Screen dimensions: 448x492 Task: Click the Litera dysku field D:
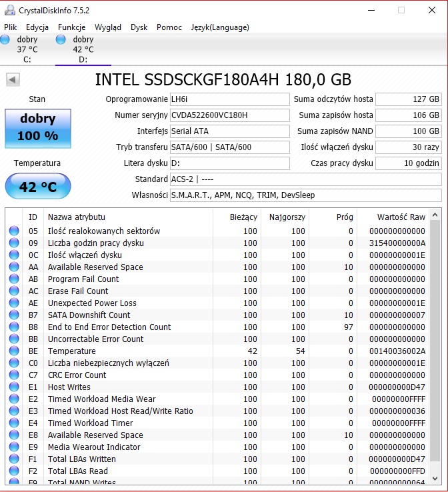(x=229, y=163)
